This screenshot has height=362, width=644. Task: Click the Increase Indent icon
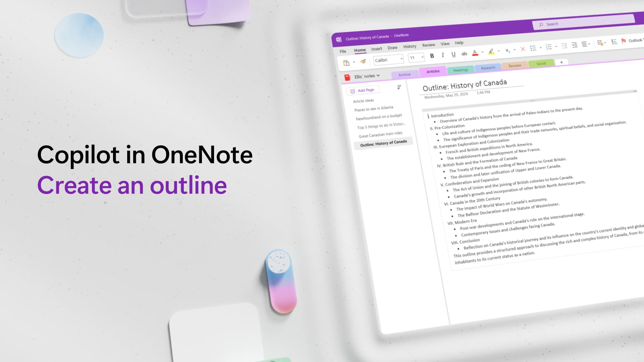(x=574, y=46)
